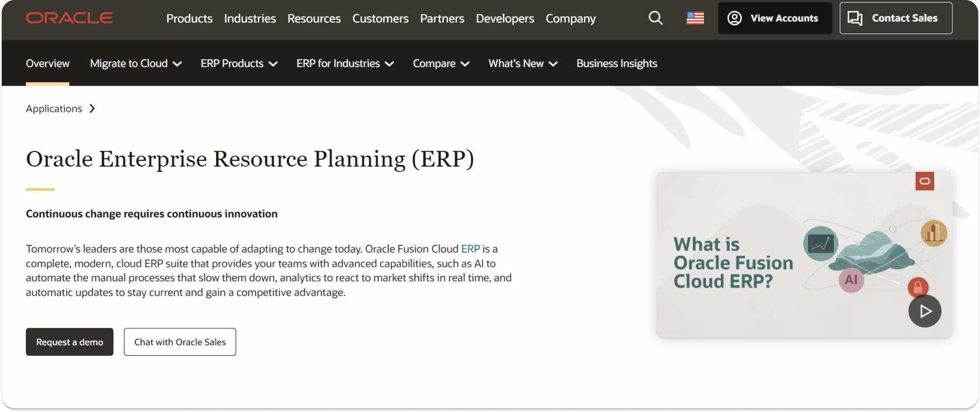
Task: Go to Business Insights tab
Action: (x=616, y=64)
